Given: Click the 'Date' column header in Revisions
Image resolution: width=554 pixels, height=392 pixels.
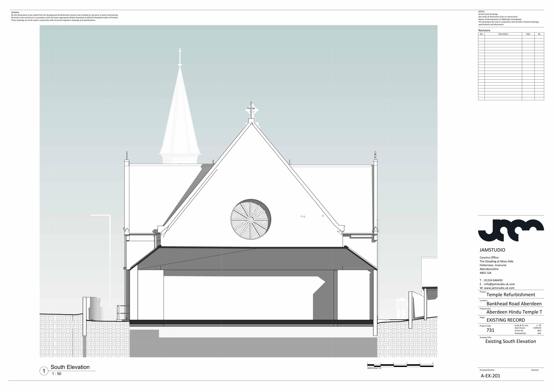Looking at the screenshot, I should click(x=528, y=34).
